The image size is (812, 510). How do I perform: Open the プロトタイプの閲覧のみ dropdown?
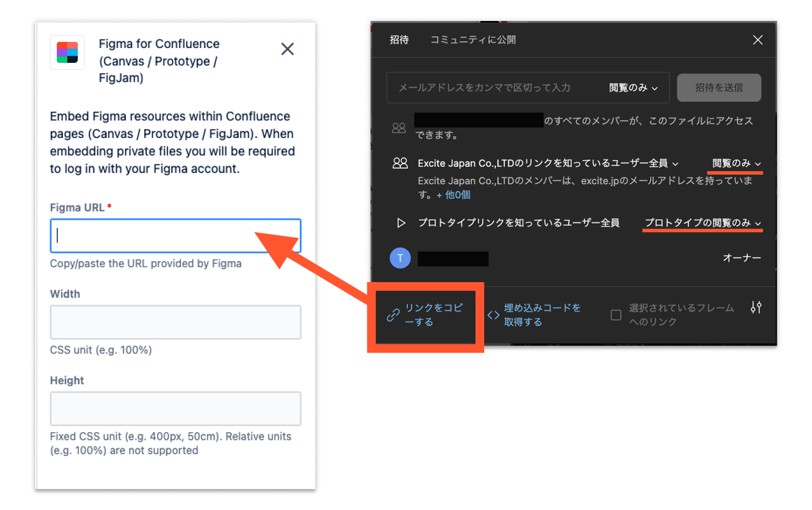pos(703,223)
